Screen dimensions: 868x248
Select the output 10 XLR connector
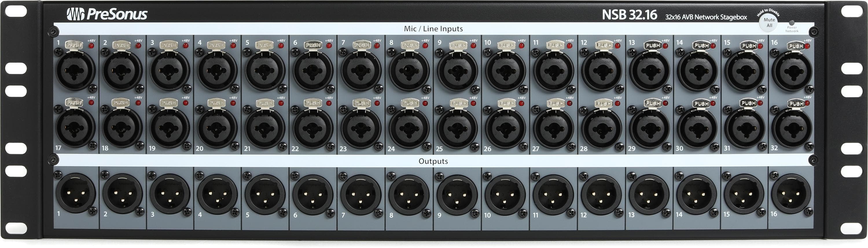tap(505, 194)
